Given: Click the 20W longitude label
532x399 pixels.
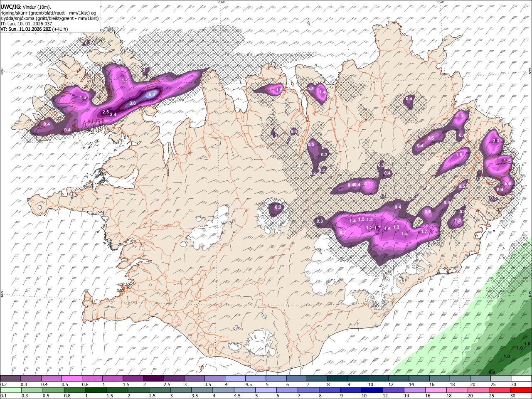Looking at the screenshot, I should [x=221, y=2].
